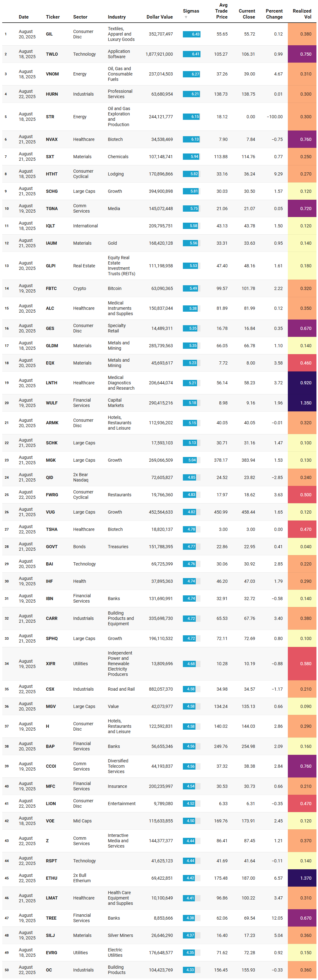Click the Realized Vol column header
Image resolution: width=318 pixels, height=980 pixels.
(x=302, y=14)
